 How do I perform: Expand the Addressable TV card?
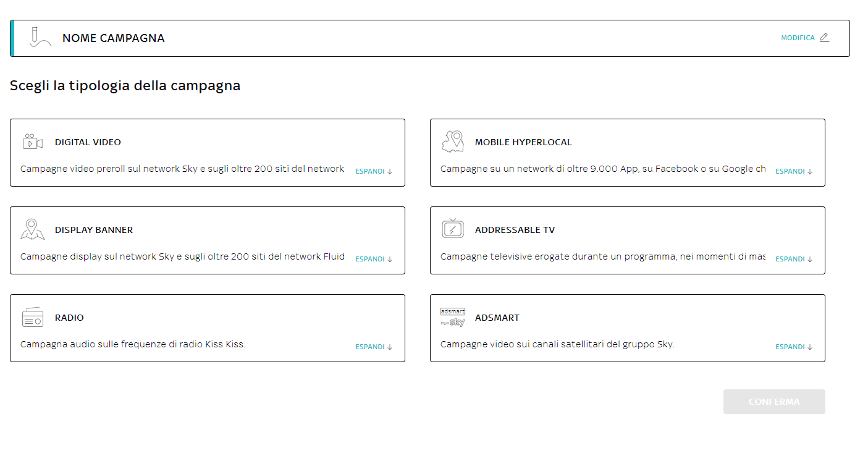[794, 259]
